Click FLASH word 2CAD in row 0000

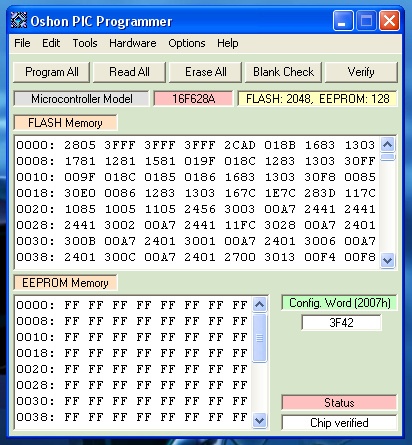pyautogui.click(x=240, y=145)
